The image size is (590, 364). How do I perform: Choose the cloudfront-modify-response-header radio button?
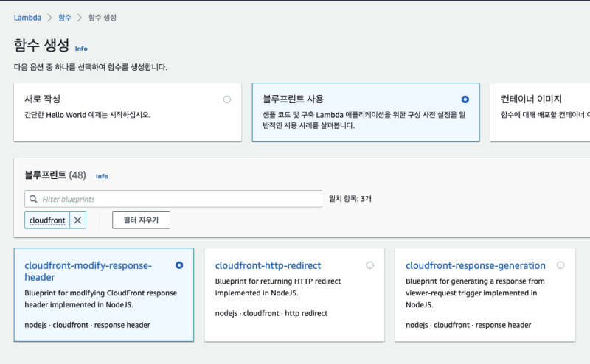[x=179, y=265]
